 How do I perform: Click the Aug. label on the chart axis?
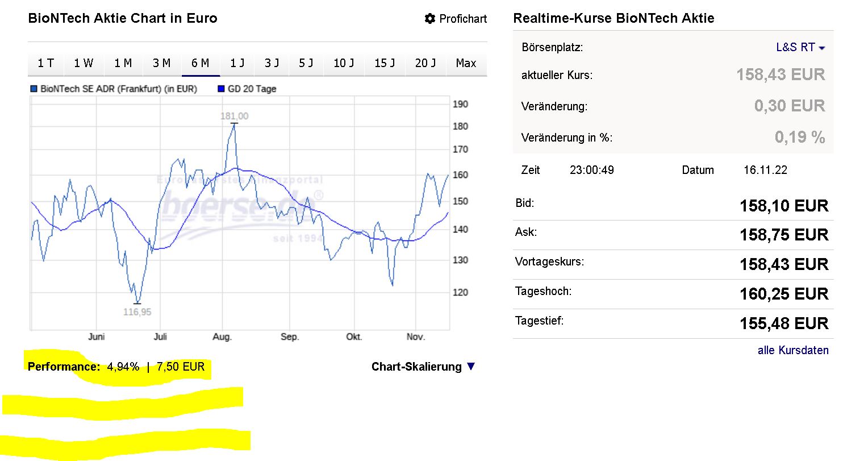pyautogui.click(x=222, y=337)
